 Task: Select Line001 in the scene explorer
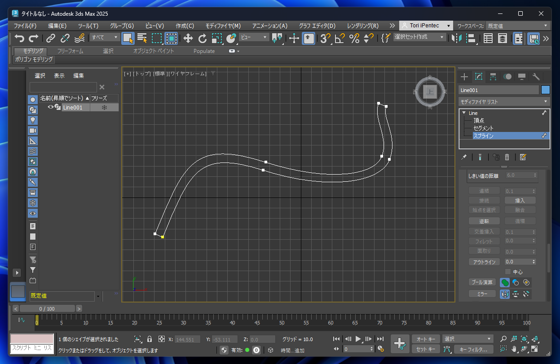click(72, 107)
